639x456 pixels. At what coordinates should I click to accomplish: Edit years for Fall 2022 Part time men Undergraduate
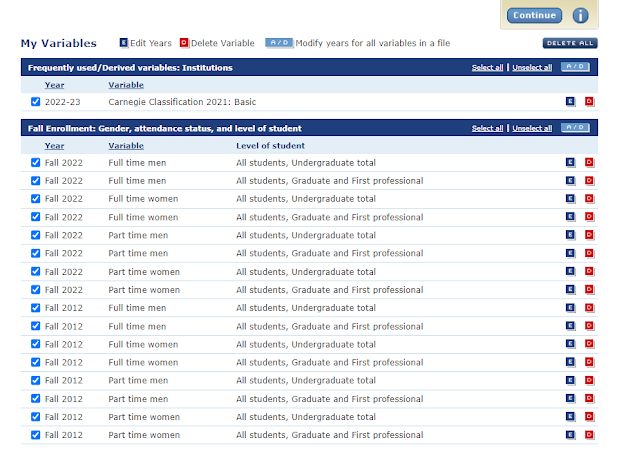tap(570, 235)
